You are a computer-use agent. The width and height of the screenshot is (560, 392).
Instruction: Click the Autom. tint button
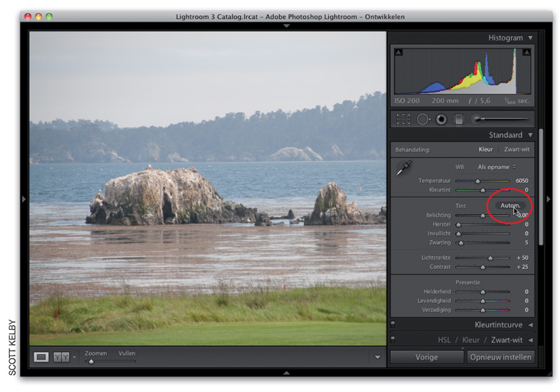(510, 206)
